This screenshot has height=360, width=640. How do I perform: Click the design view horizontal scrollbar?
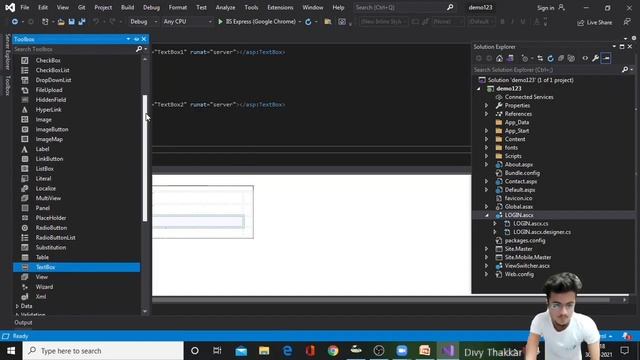(381, 300)
